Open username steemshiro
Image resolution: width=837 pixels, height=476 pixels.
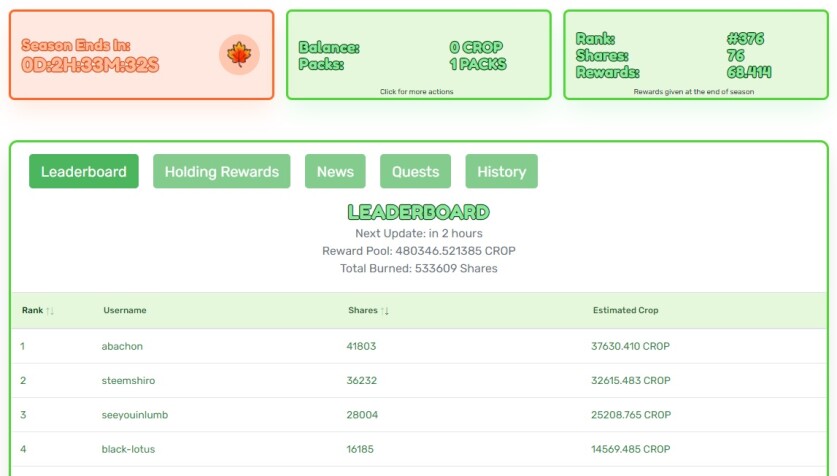[x=128, y=380]
